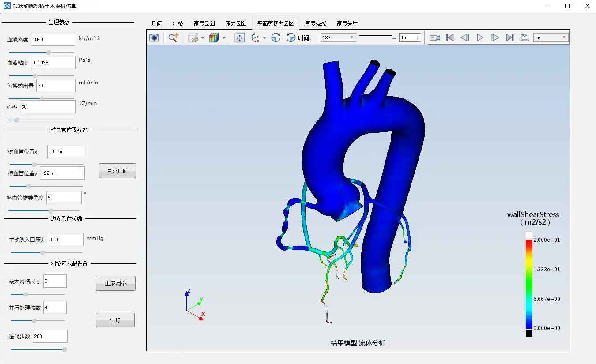Click the magnifier zoom tool icon
The width and height of the screenshot is (596, 364).
click(173, 38)
